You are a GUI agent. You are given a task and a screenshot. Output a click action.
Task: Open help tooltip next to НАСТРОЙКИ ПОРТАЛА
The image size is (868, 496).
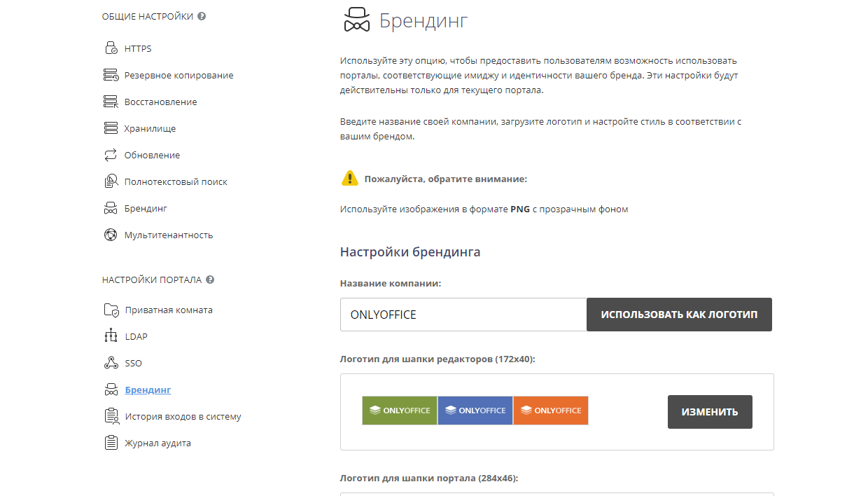(x=210, y=280)
